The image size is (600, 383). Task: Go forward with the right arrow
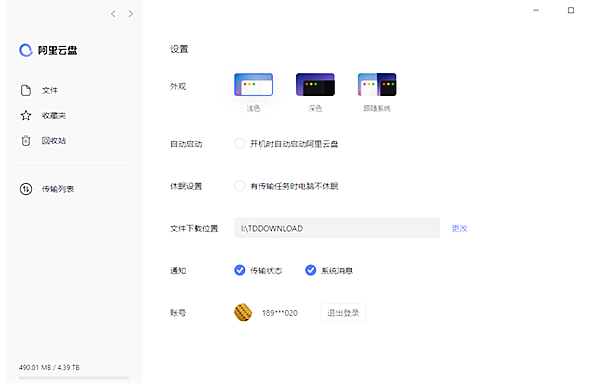(x=131, y=14)
